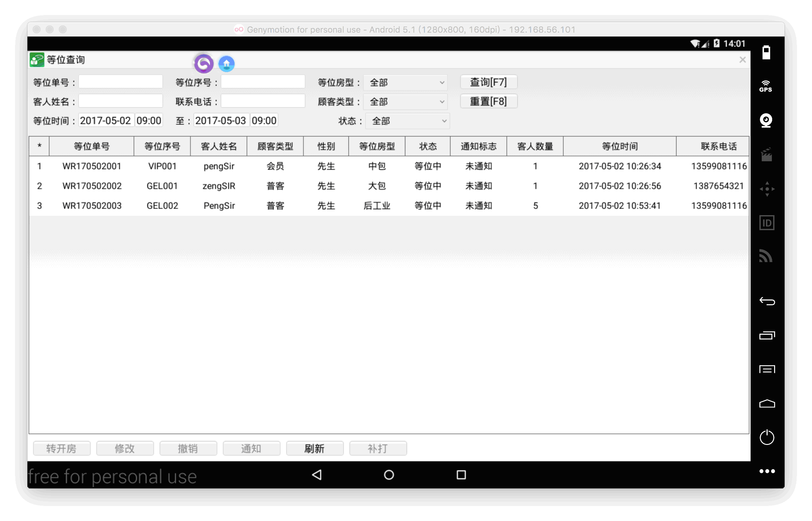Click 客人数量 column header
The width and height of the screenshot is (812, 521).
pyautogui.click(x=535, y=147)
